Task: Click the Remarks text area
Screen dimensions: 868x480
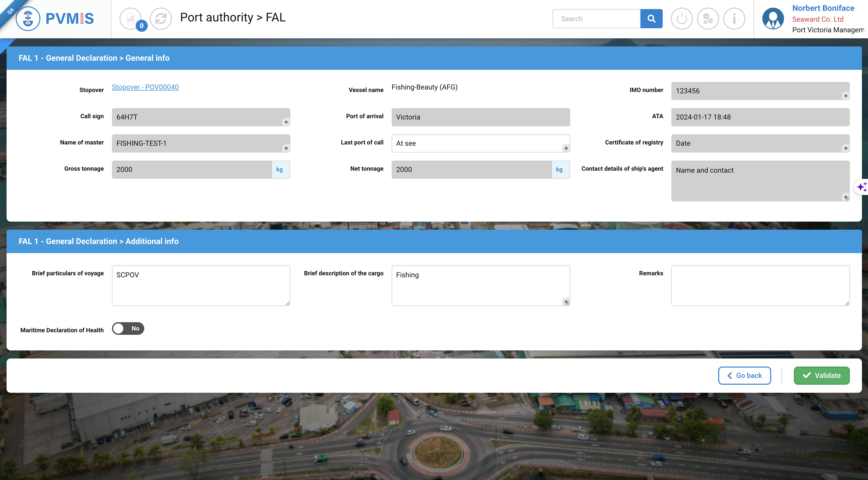Action: (760, 285)
